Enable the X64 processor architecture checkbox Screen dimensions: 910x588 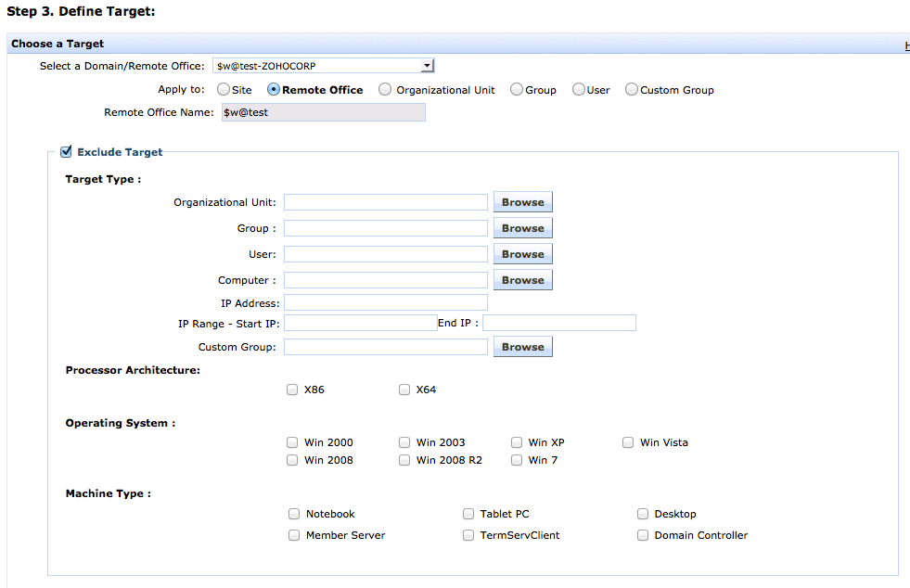[x=404, y=390]
